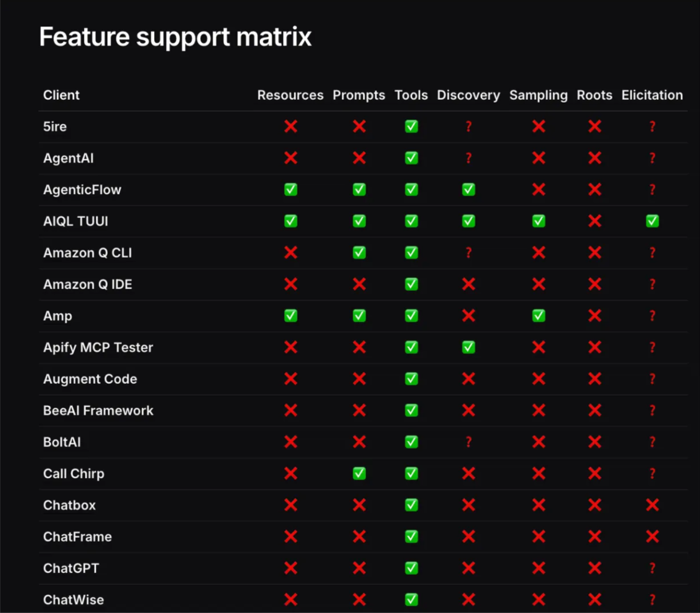Click the Tools column header
The image size is (700, 613).
(411, 95)
